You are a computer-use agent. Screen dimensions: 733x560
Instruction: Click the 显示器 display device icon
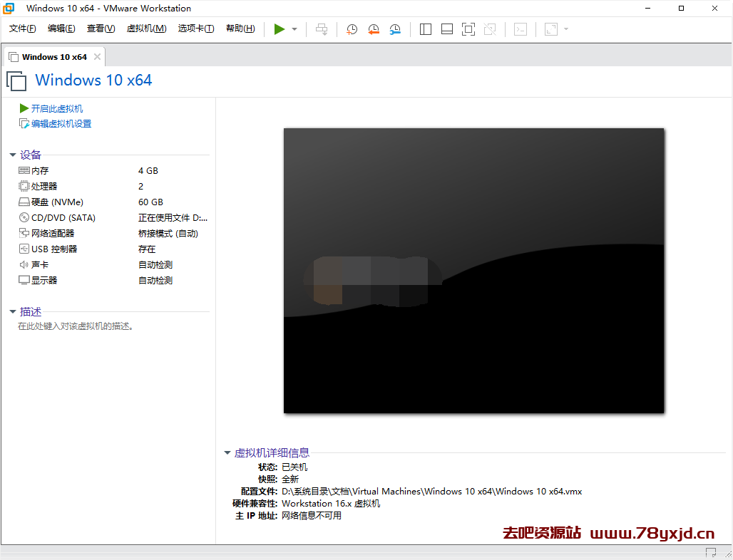coord(24,280)
